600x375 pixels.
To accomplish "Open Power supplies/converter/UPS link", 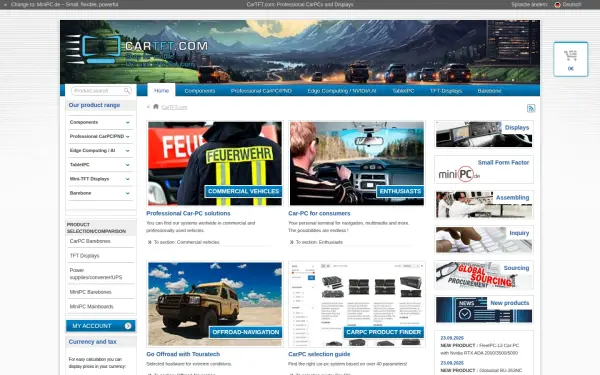I will tap(96, 274).
